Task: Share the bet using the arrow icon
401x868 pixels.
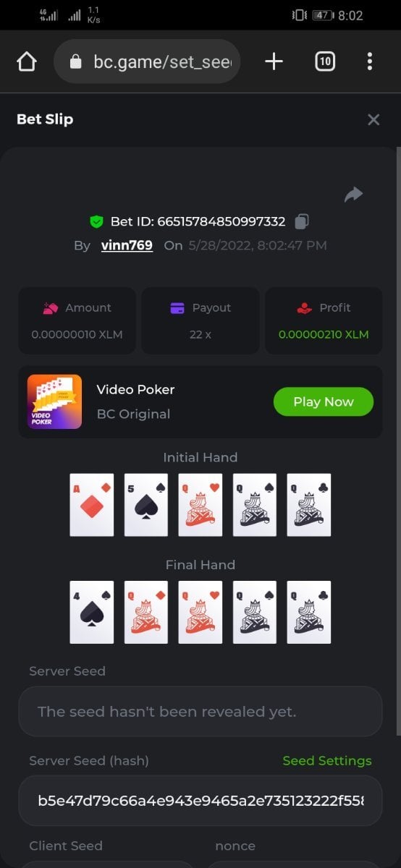Action: [x=353, y=194]
